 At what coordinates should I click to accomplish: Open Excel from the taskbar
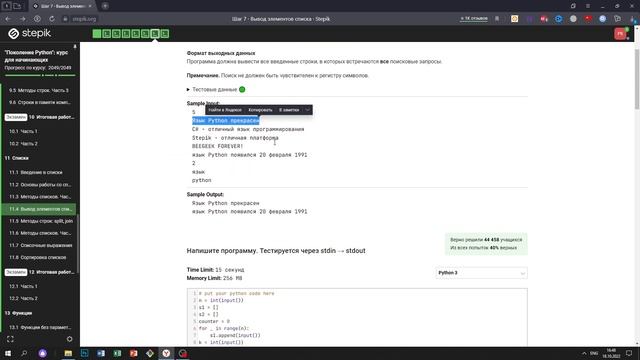point(117,353)
